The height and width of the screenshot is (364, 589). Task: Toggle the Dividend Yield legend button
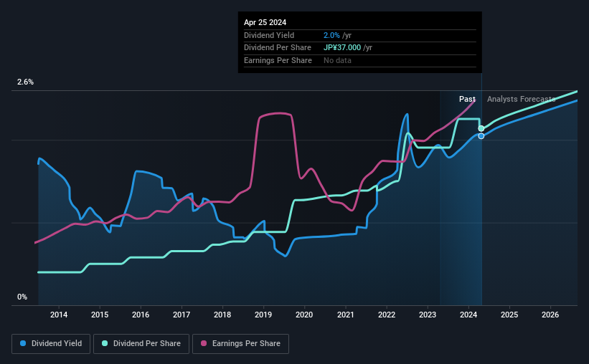coord(51,344)
